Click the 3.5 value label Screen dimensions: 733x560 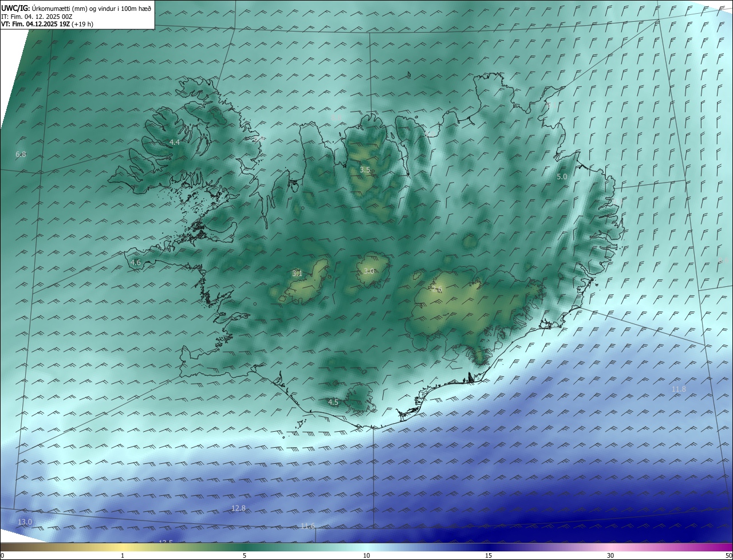(x=365, y=170)
